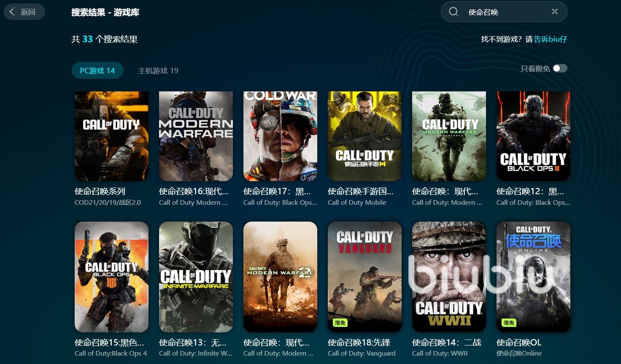This screenshot has height=364, width=621.
Task: Click the 限免 badge on Vanguard
Action: (340, 323)
